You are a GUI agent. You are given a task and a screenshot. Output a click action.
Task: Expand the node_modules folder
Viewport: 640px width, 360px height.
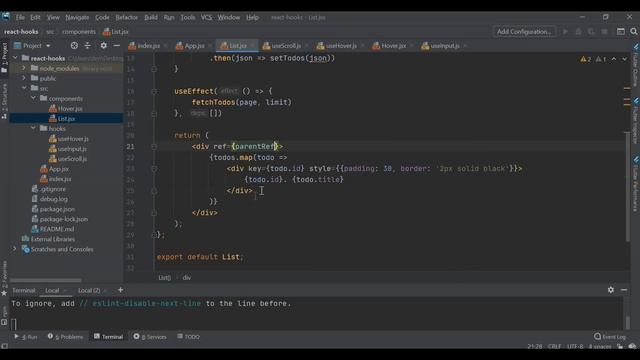pyautogui.click(x=24, y=68)
